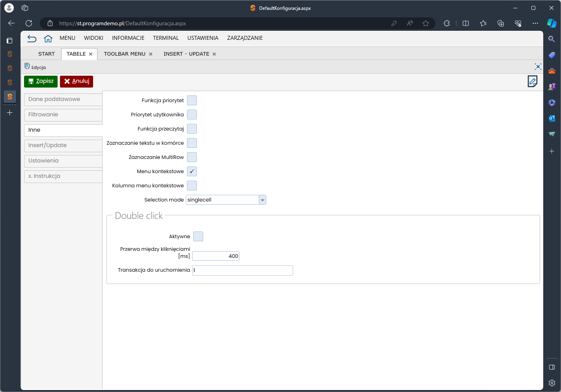Screen dimensions: 561x392
Task: Click the Edycja panel icon
Action: coord(27,66)
